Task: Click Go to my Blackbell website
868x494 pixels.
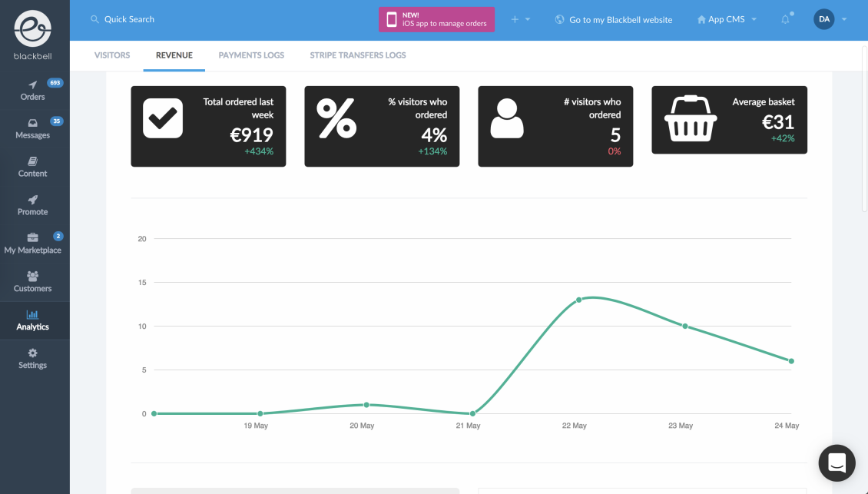Action: coord(613,19)
